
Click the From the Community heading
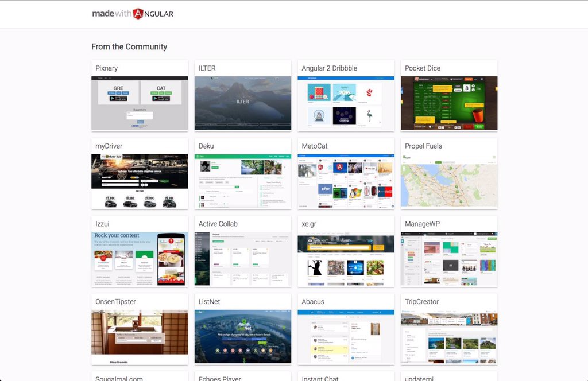point(129,47)
